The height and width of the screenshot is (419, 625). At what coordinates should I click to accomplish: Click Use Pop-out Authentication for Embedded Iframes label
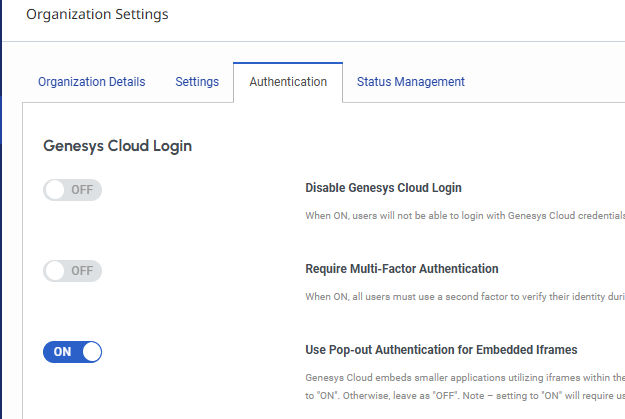pyautogui.click(x=441, y=350)
